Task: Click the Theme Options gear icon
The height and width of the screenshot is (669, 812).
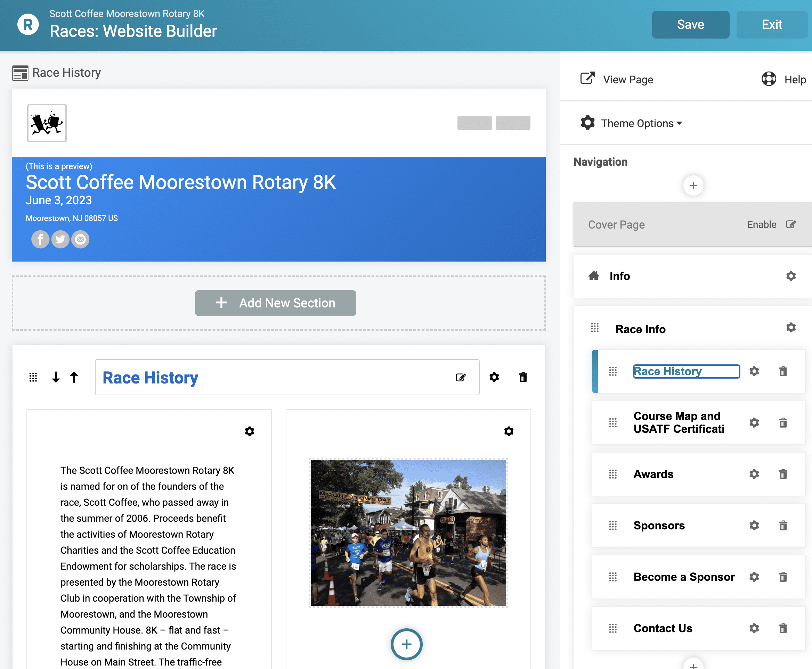Action: pyautogui.click(x=587, y=123)
